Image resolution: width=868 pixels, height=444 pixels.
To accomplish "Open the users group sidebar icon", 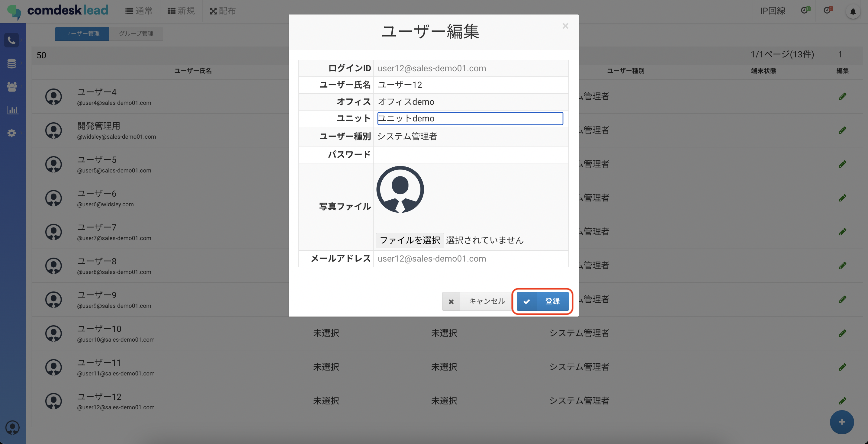I will coord(11,87).
